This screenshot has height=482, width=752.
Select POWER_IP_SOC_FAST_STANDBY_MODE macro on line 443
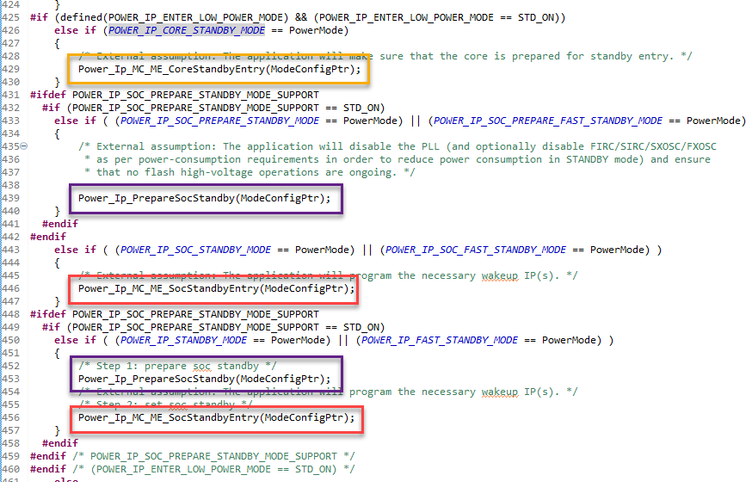pyautogui.click(x=475, y=249)
